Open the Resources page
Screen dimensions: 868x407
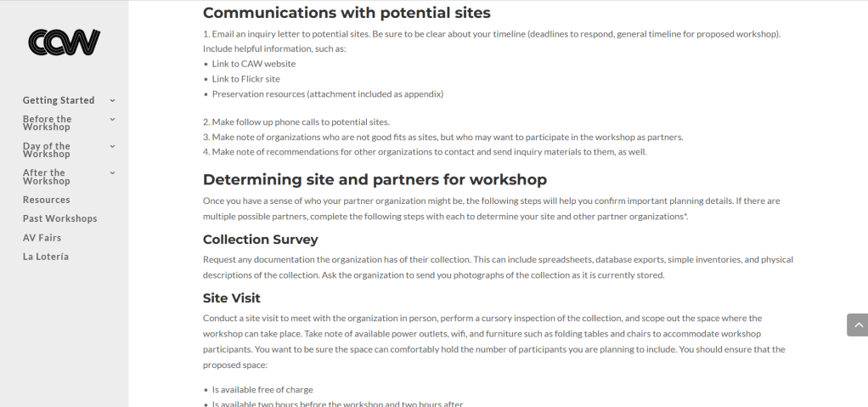[x=47, y=200]
